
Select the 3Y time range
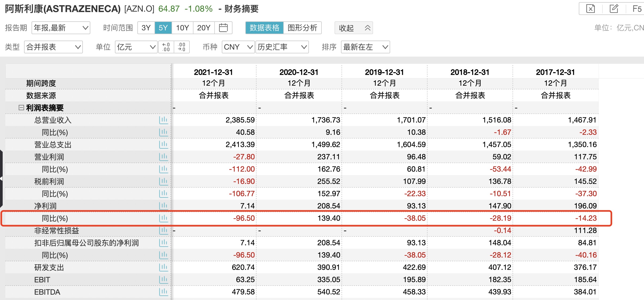(x=146, y=28)
